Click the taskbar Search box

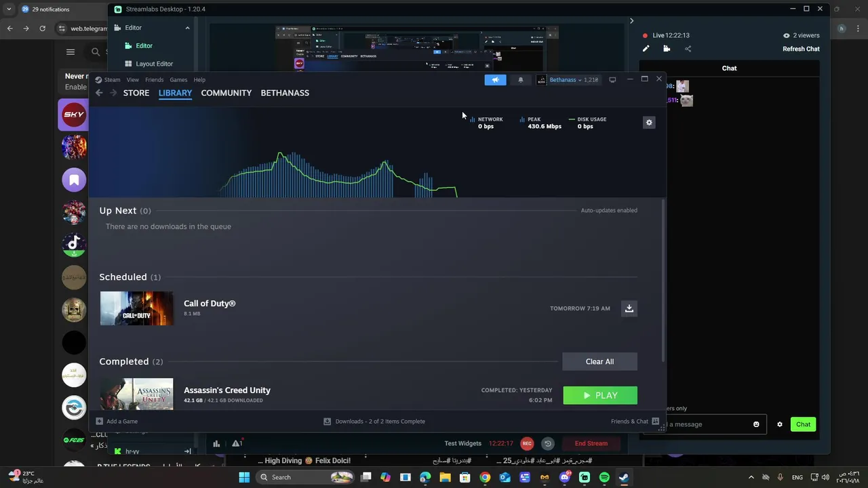point(307,477)
